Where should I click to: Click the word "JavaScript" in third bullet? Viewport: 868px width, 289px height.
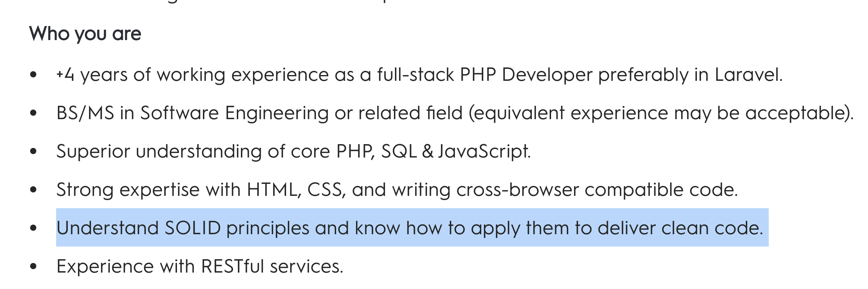point(483,151)
